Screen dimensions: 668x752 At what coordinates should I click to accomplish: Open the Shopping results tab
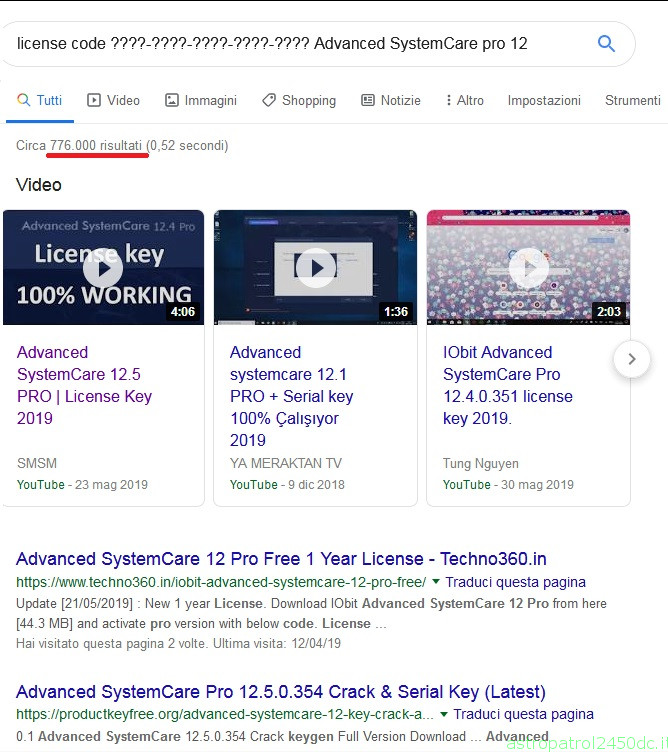pyautogui.click(x=299, y=100)
